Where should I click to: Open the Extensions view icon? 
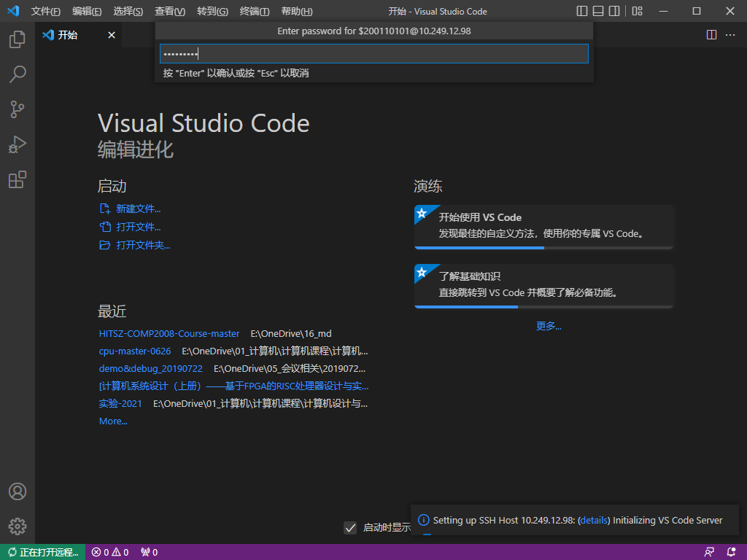(18, 179)
